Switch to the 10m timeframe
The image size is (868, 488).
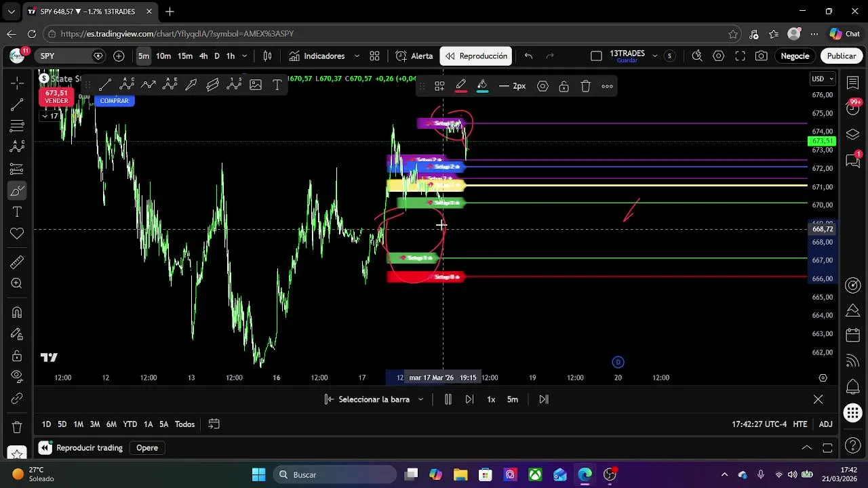[163, 56]
